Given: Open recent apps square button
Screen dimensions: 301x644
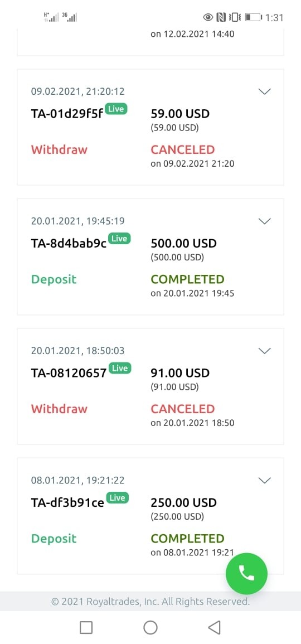Looking at the screenshot, I should 86,627.
